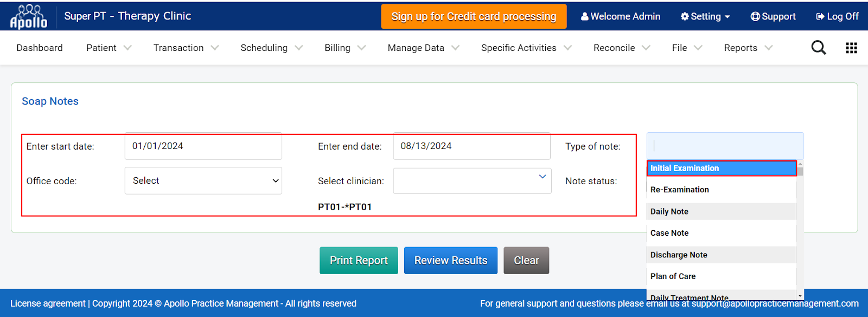
Task: Click the Clear button
Action: 526,260
